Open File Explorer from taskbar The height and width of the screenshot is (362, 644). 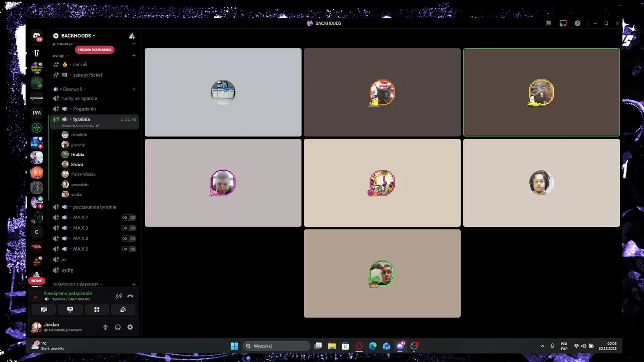332,346
